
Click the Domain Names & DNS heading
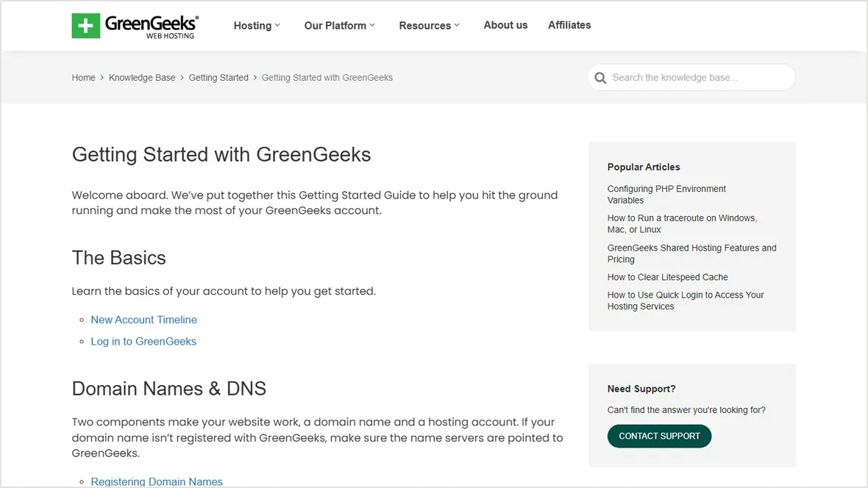169,388
